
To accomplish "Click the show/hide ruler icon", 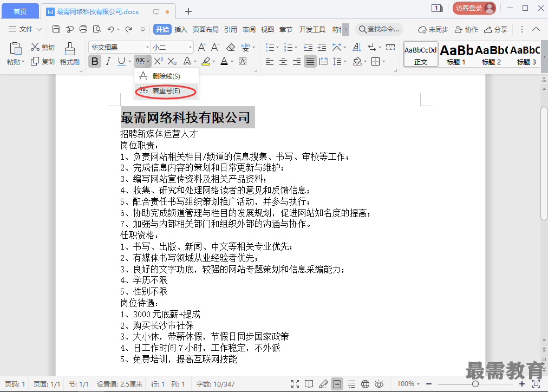I will click(x=390, y=47).
